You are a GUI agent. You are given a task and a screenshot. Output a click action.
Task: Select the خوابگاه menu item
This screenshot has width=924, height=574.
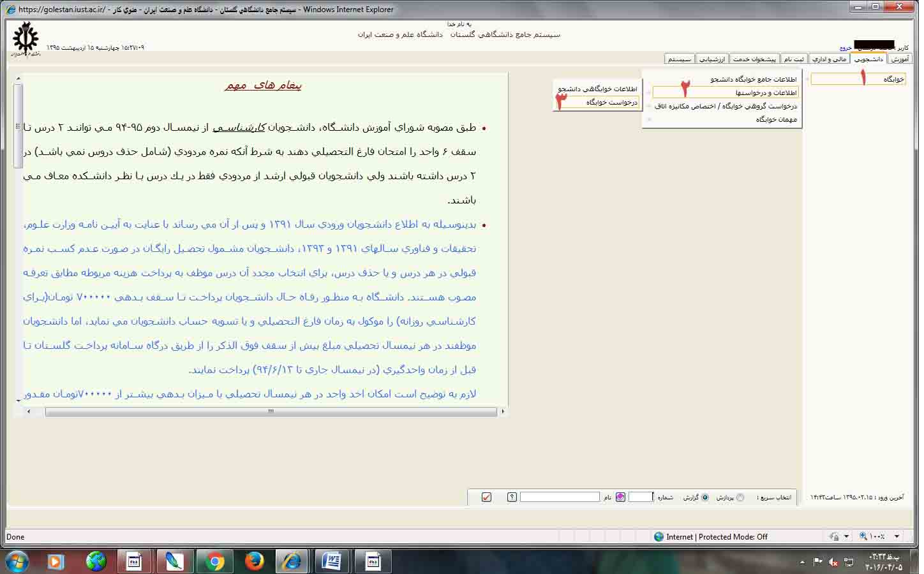858,79
